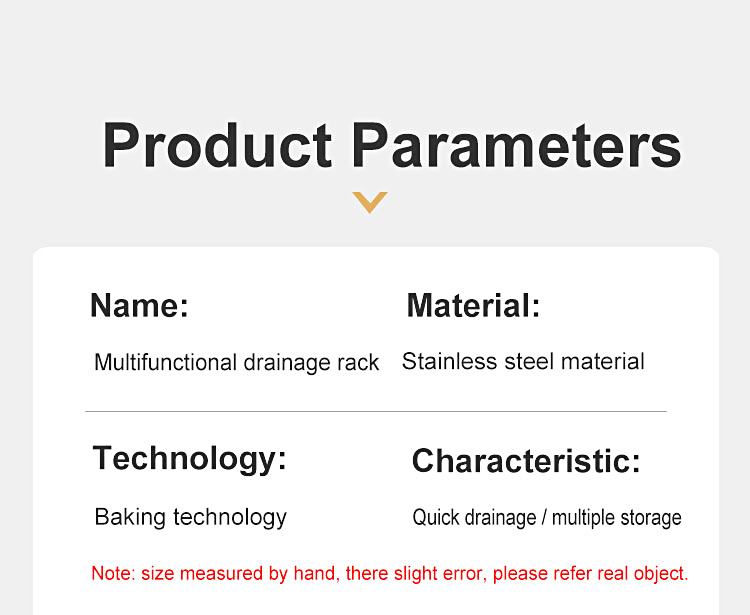This screenshot has width=750, height=615.
Task: Click the Characteristic: label
Action: [x=526, y=461]
